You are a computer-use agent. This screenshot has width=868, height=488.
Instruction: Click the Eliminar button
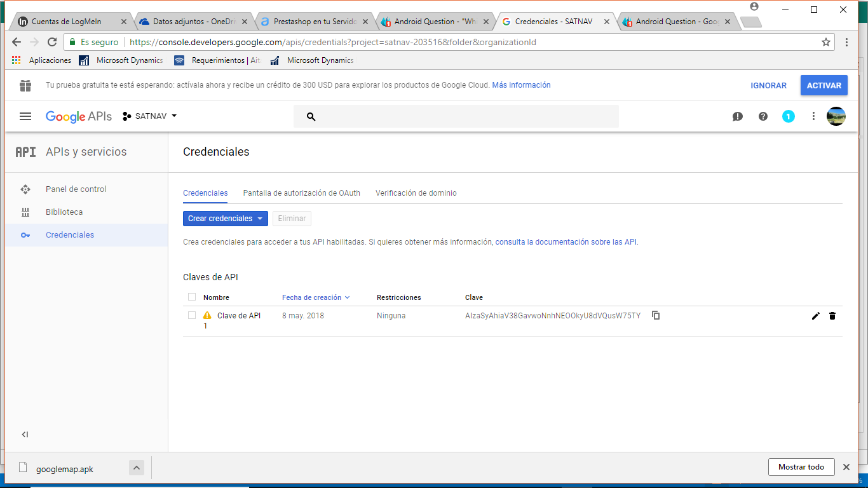click(x=292, y=219)
